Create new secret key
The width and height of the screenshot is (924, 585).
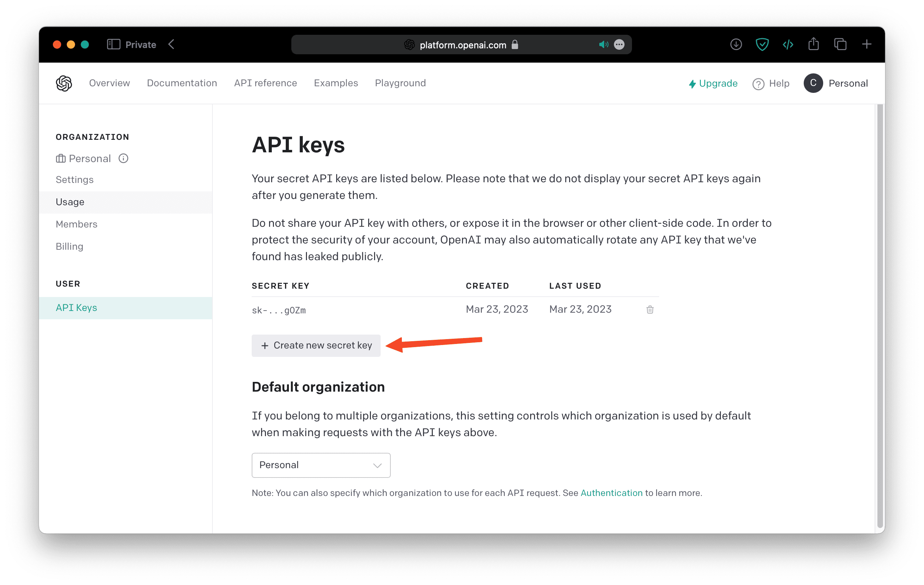pyautogui.click(x=316, y=345)
